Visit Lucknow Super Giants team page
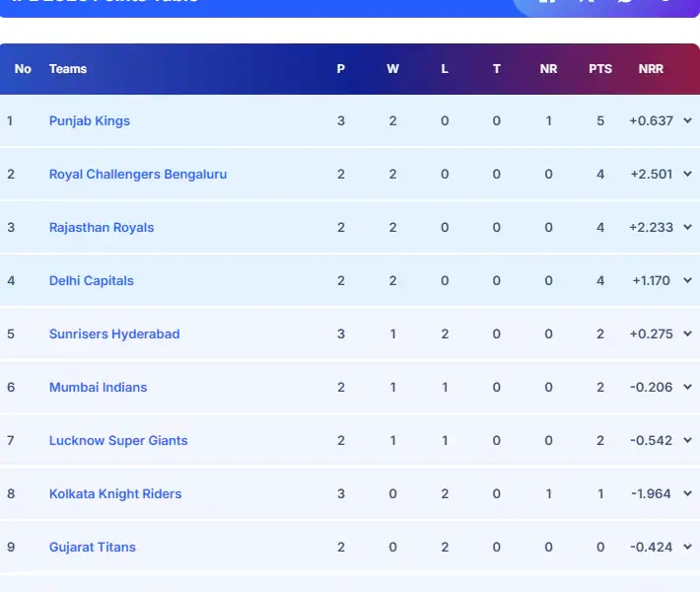Image resolution: width=700 pixels, height=592 pixels. tap(118, 441)
